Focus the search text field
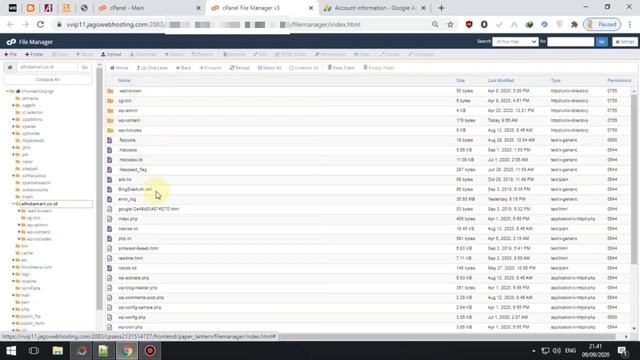This screenshot has width=640, height=360. (x=571, y=42)
